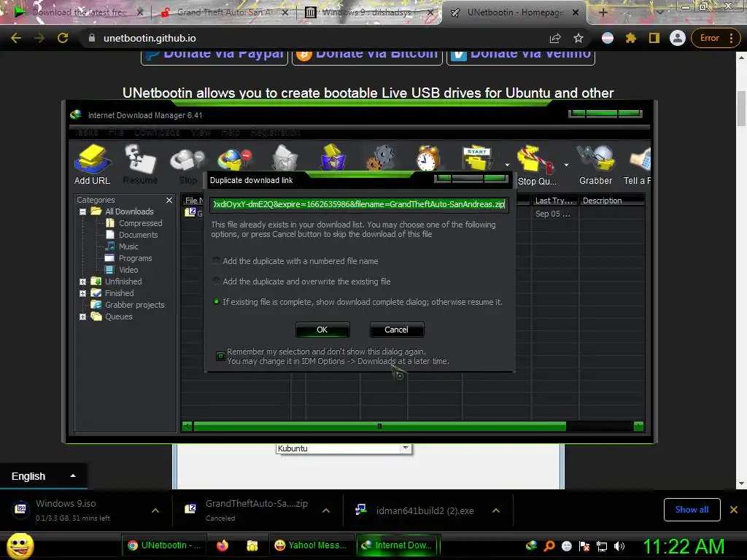Click Show all downloads button
This screenshot has width=747, height=560.
point(692,510)
